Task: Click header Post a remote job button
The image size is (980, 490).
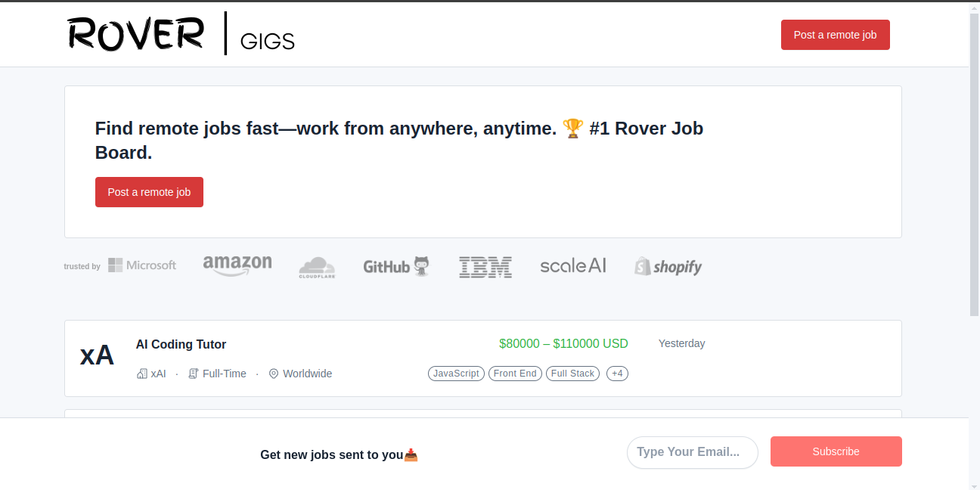Action: coord(836,35)
